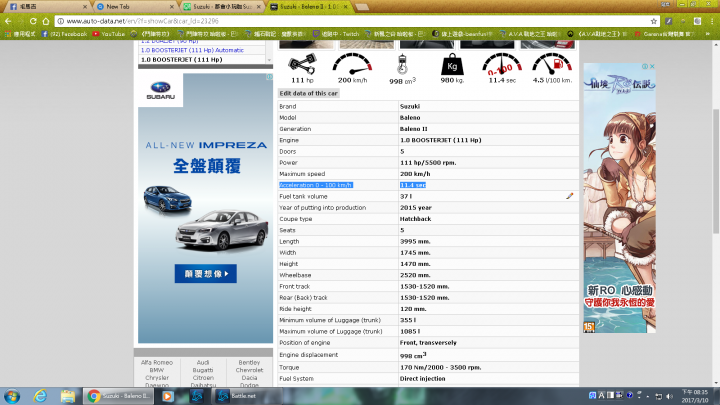Click the browser back arrow
The image size is (720, 405).
8,21
